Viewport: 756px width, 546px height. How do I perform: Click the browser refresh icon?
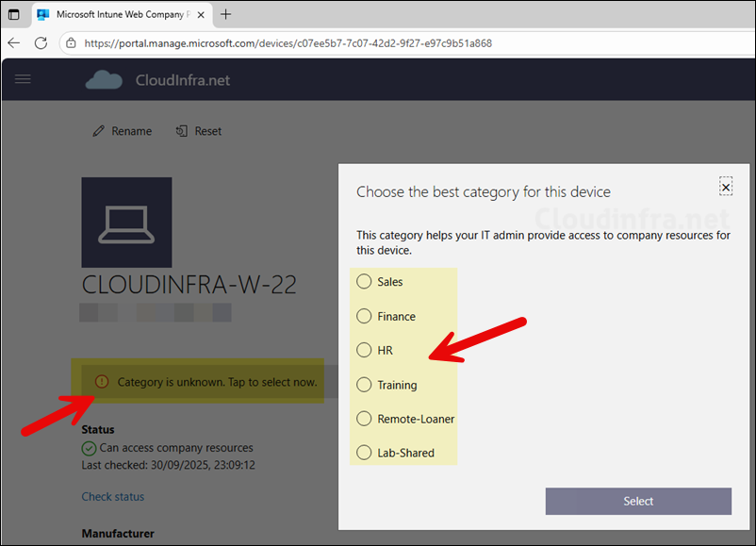pos(41,43)
